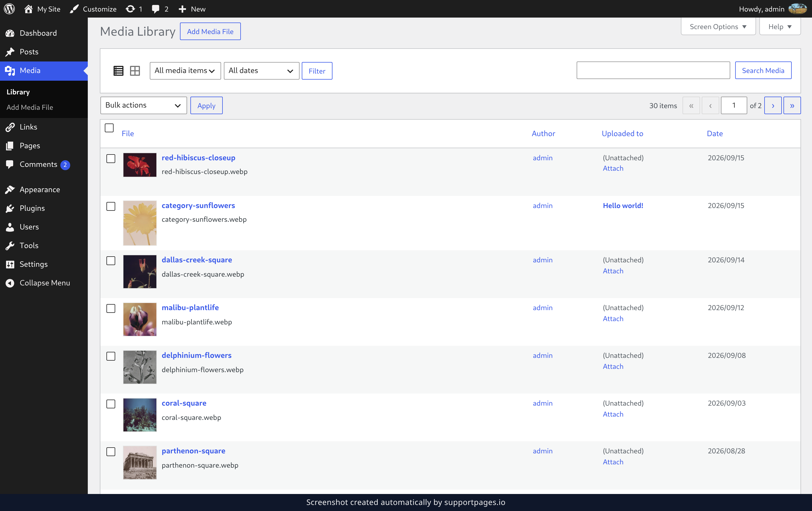
Task: Check the coral-square row checkbox
Action: [x=111, y=404]
